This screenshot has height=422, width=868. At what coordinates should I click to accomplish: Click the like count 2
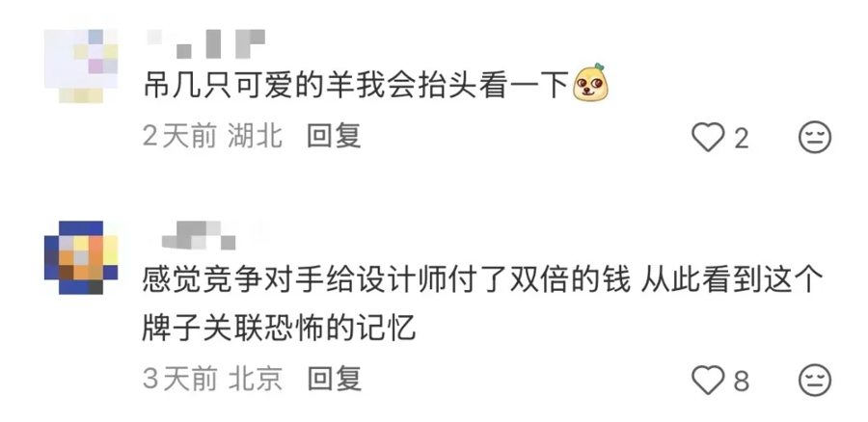tap(742, 139)
